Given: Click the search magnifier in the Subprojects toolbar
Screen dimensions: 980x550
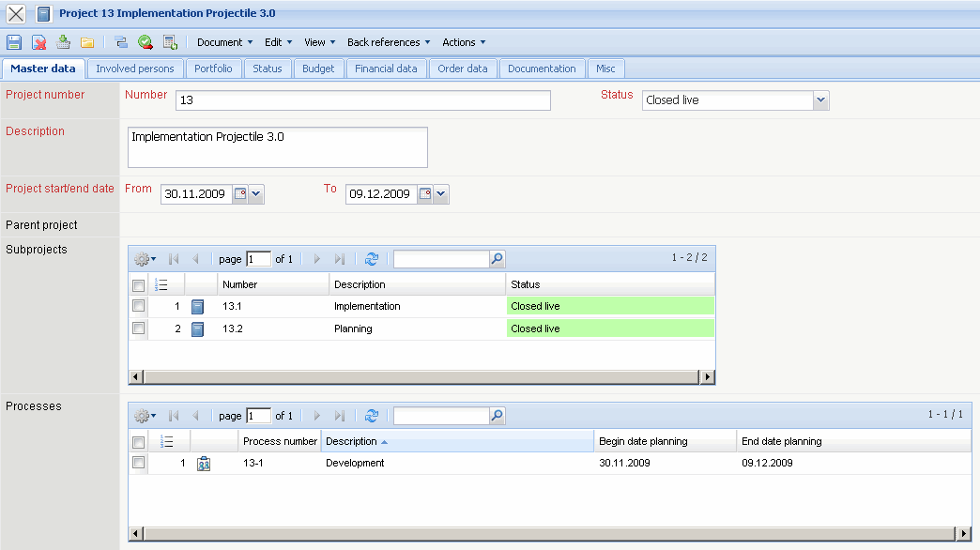Looking at the screenshot, I should [497, 258].
